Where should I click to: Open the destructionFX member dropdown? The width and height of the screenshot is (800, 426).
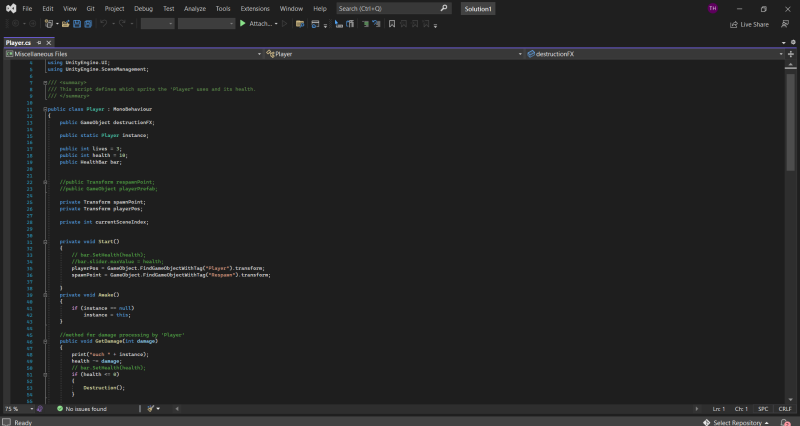pyautogui.click(x=783, y=53)
